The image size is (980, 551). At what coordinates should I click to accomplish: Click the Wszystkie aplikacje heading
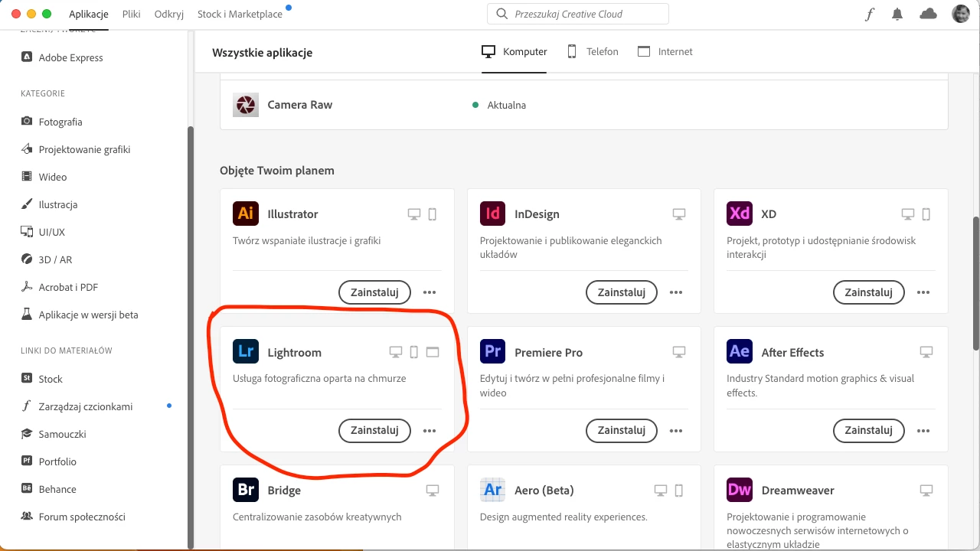coord(263,53)
